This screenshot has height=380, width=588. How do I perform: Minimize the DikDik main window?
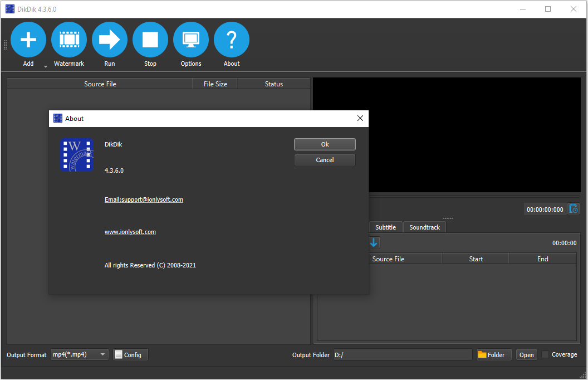pos(523,9)
